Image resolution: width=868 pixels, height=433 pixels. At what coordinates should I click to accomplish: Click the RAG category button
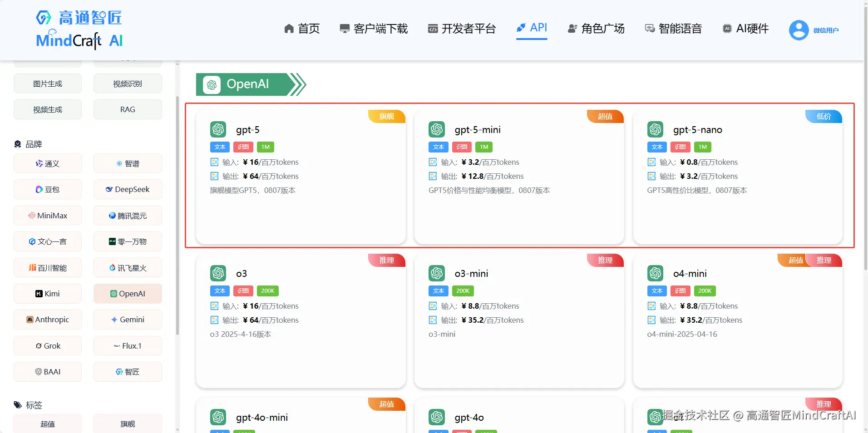128,109
